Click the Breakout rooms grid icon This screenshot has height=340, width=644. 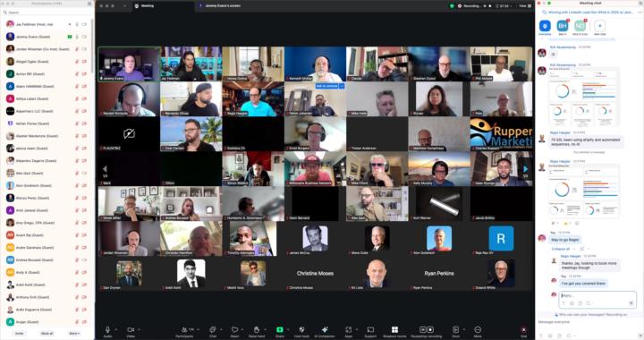pos(394,330)
